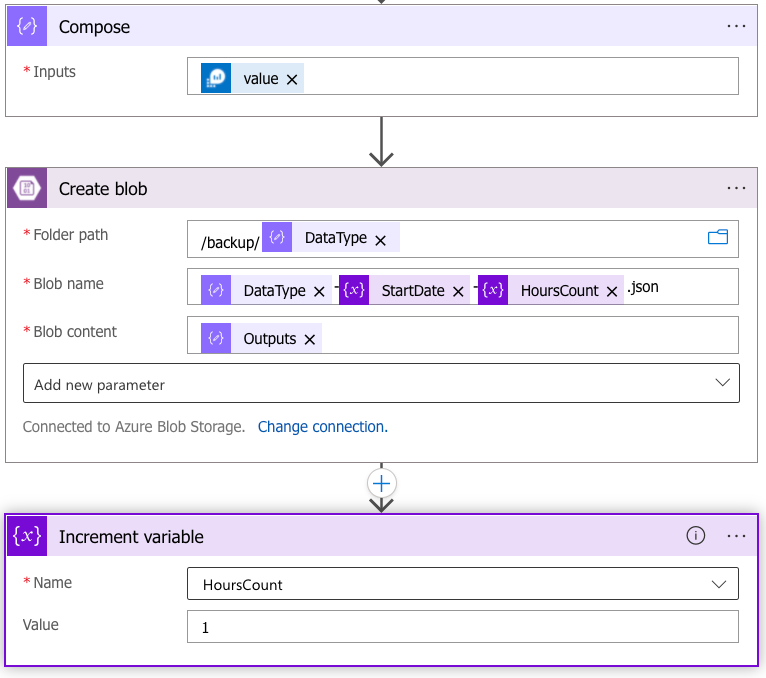Screen dimensions: 766x678
Task: Click the Value input field
Action: tap(462, 627)
